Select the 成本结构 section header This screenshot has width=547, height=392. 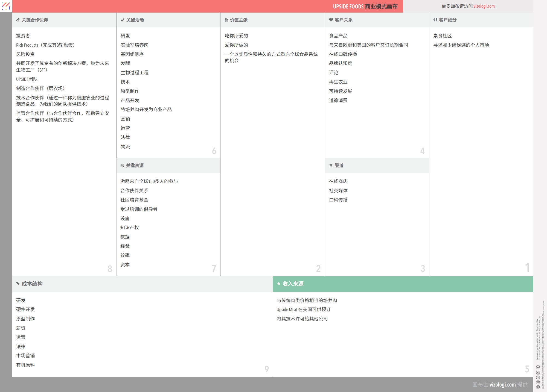(x=32, y=284)
